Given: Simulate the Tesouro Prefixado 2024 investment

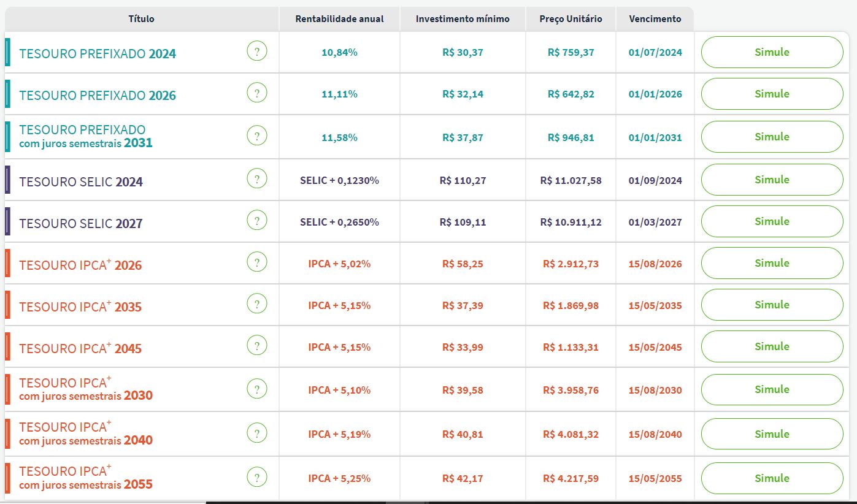Looking at the screenshot, I should click(x=772, y=52).
